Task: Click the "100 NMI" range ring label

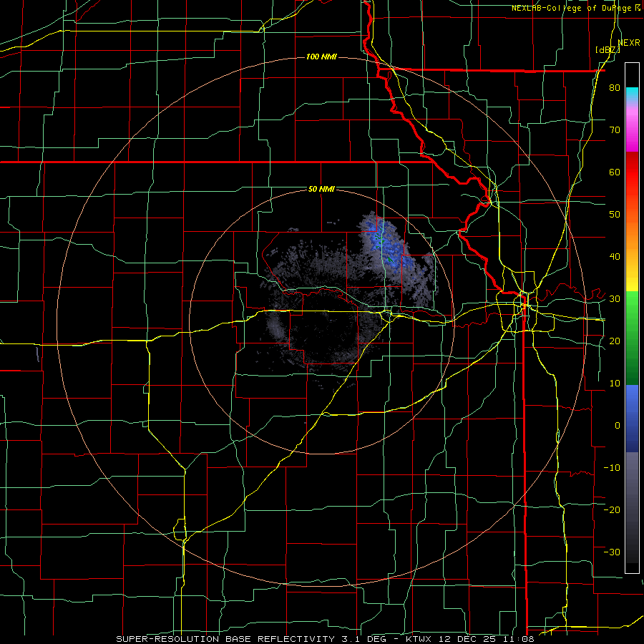Action: (x=321, y=57)
